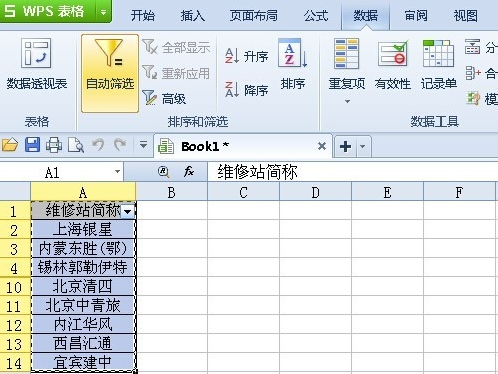This screenshot has width=498, height=374.
Task: Open the 有效性 data validation tool
Action: [392, 65]
